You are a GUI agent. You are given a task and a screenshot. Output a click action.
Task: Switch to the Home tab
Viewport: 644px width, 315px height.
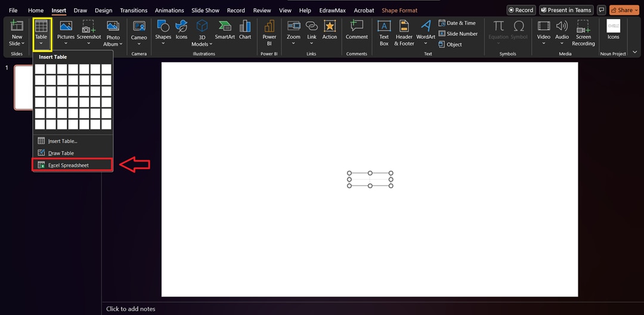[x=36, y=10]
